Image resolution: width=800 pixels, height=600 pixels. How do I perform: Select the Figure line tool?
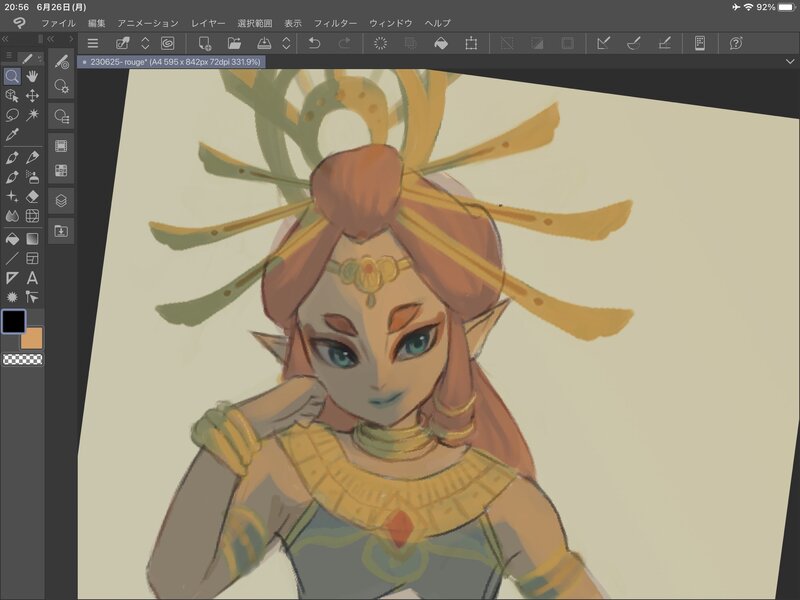12,258
